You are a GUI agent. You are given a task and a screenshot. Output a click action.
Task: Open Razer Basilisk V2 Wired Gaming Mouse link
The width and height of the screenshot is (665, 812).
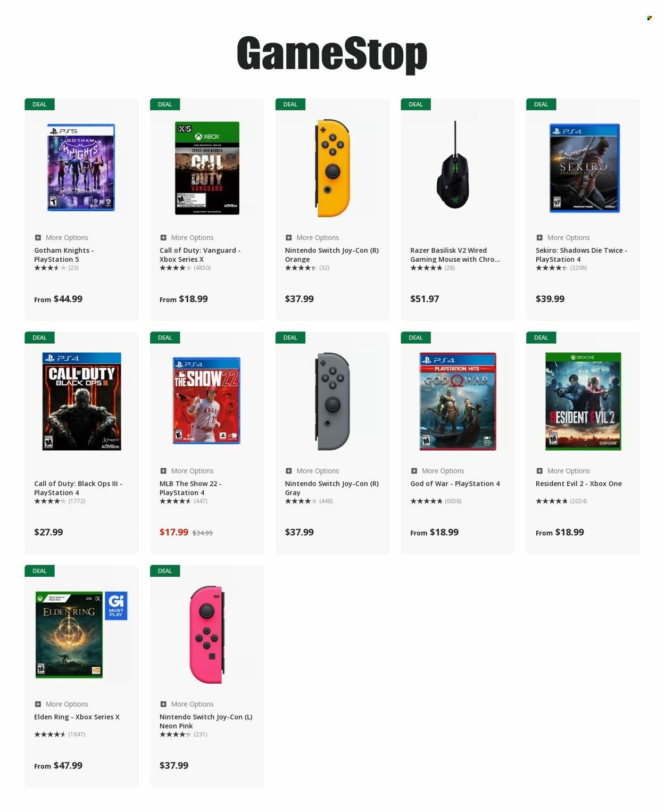pyautogui.click(x=455, y=255)
